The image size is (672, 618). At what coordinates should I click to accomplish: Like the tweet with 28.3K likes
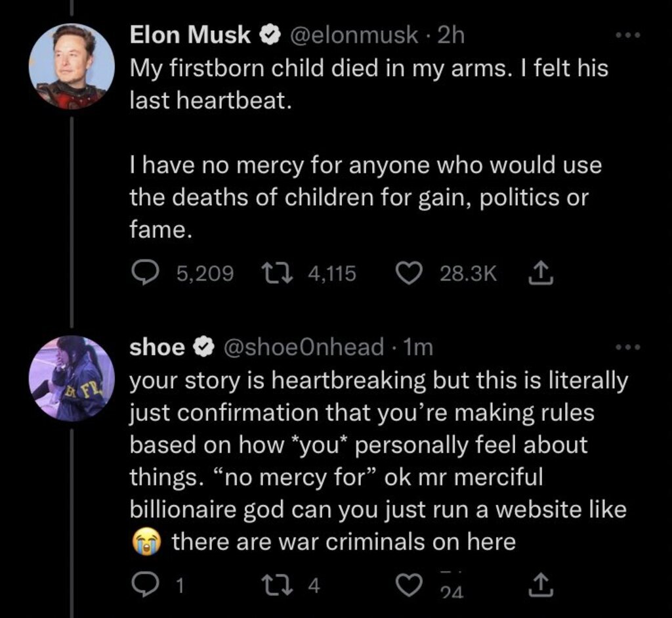click(x=409, y=272)
